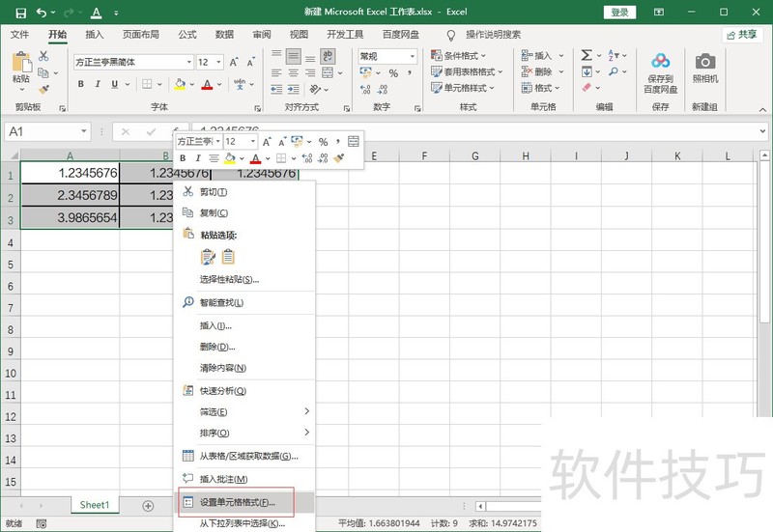Click AutoSum sigma icon
This screenshot has width=773, height=532.
pyautogui.click(x=587, y=55)
